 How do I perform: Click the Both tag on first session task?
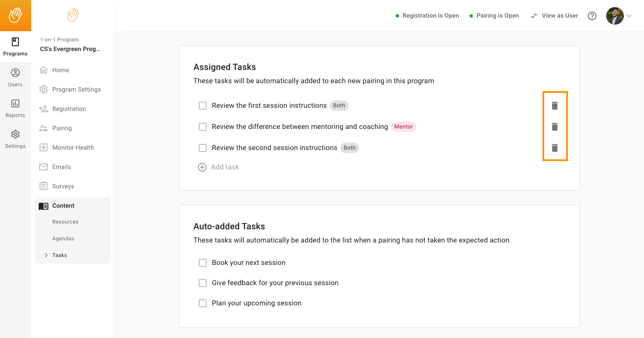(x=339, y=106)
